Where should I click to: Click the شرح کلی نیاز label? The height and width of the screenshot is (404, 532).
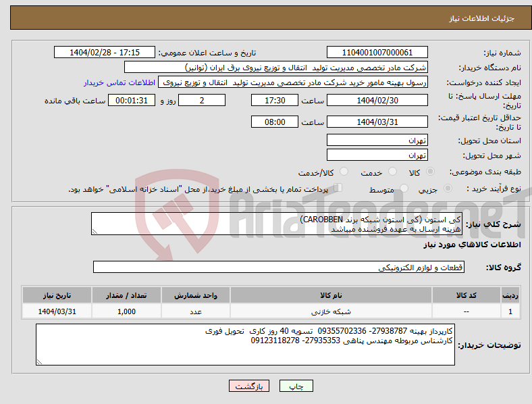coord(493,224)
